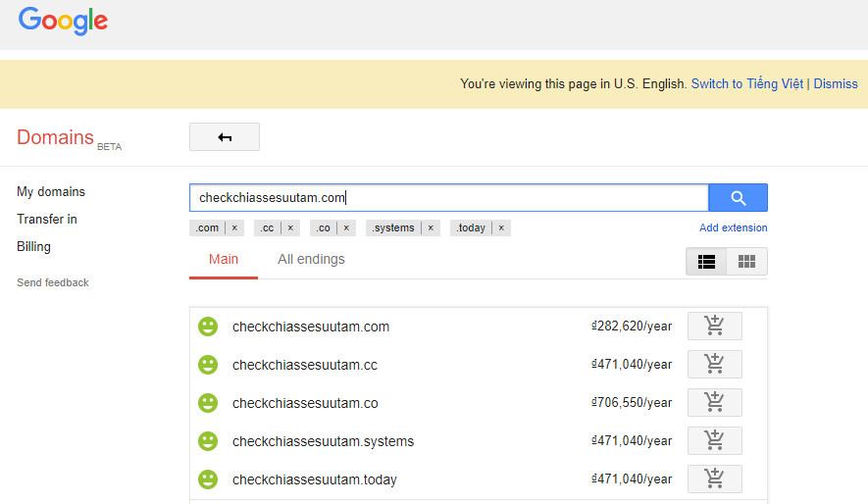Viewport: 868px width, 504px height.
Task: Click smiley icon beside checkchiassesuutam.cc
Action: click(x=208, y=365)
